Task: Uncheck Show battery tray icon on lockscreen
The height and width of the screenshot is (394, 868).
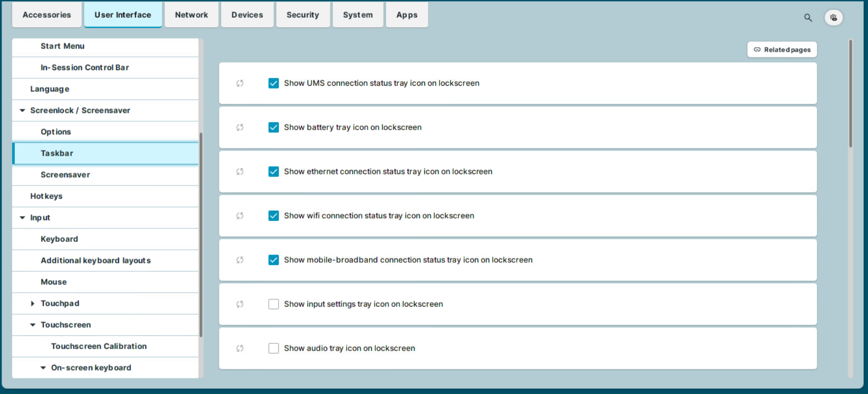Action: (x=274, y=128)
